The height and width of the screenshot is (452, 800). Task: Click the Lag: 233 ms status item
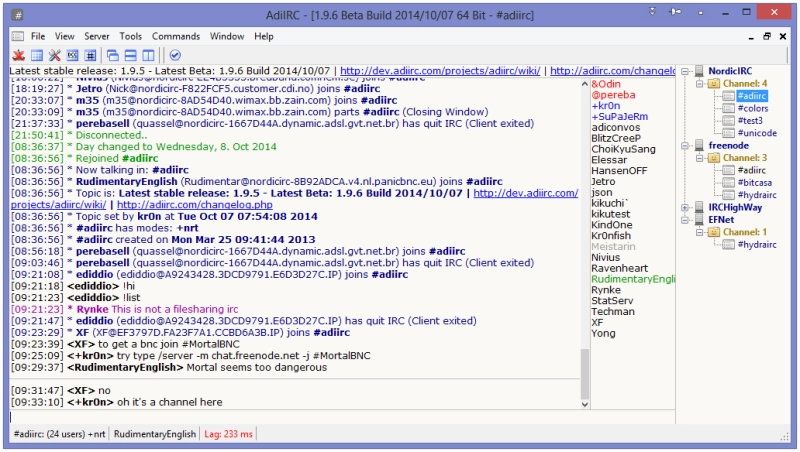pyautogui.click(x=228, y=434)
